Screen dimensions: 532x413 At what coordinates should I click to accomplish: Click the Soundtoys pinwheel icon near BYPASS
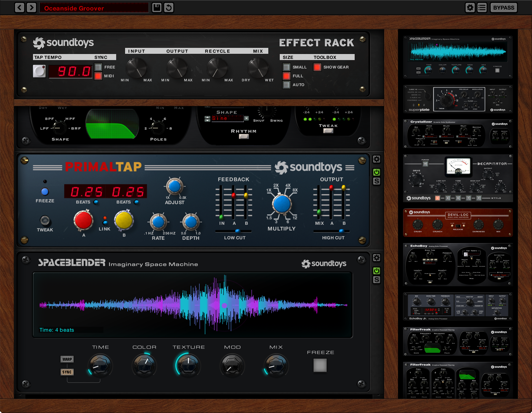click(x=470, y=7)
